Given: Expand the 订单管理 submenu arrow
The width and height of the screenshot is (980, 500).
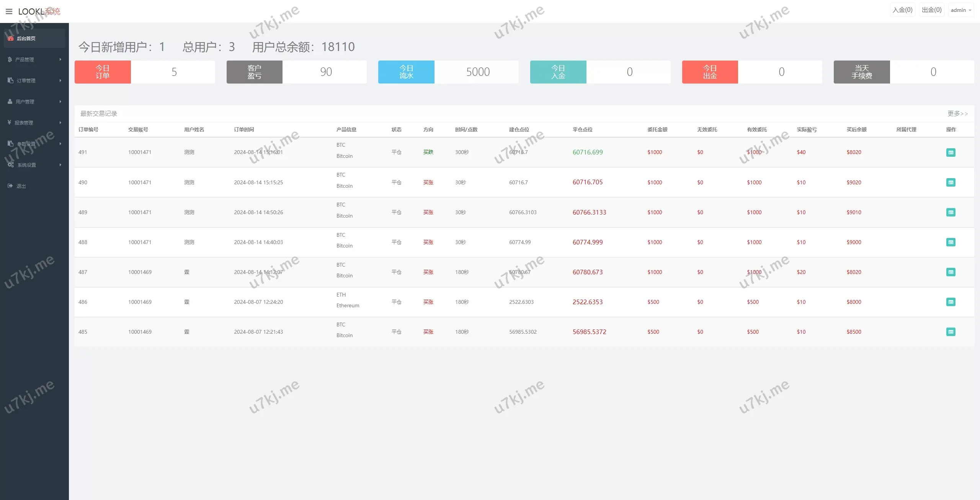Looking at the screenshot, I should click(x=60, y=80).
